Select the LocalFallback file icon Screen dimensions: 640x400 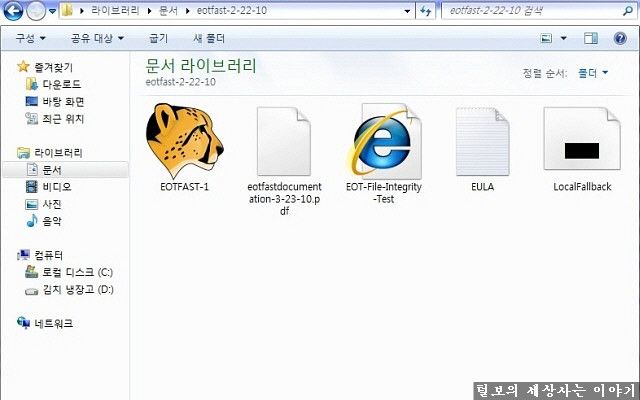pos(582,139)
